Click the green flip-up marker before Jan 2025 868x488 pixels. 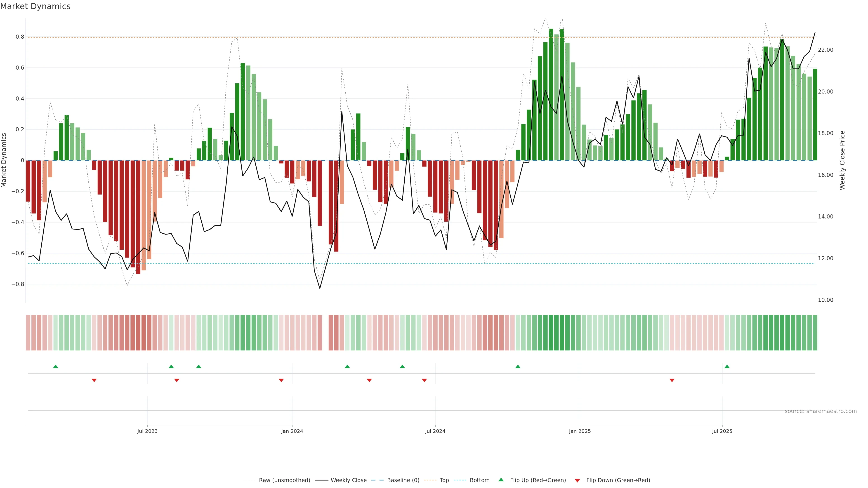pyautogui.click(x=518, y=366)
